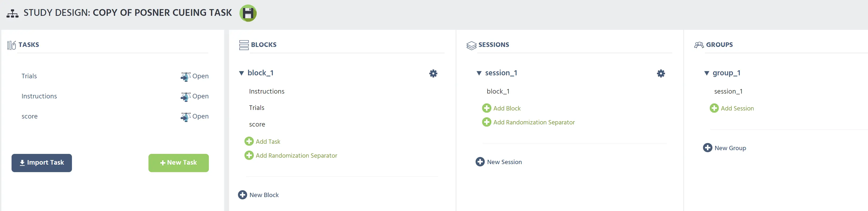Viewport: 868px width, 211px height.
Task: Open session_1 settings gear
Action: point(661,73)
